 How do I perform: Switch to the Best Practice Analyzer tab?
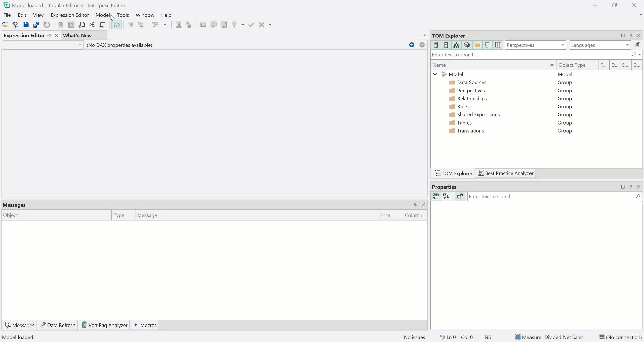click(506, 173)
